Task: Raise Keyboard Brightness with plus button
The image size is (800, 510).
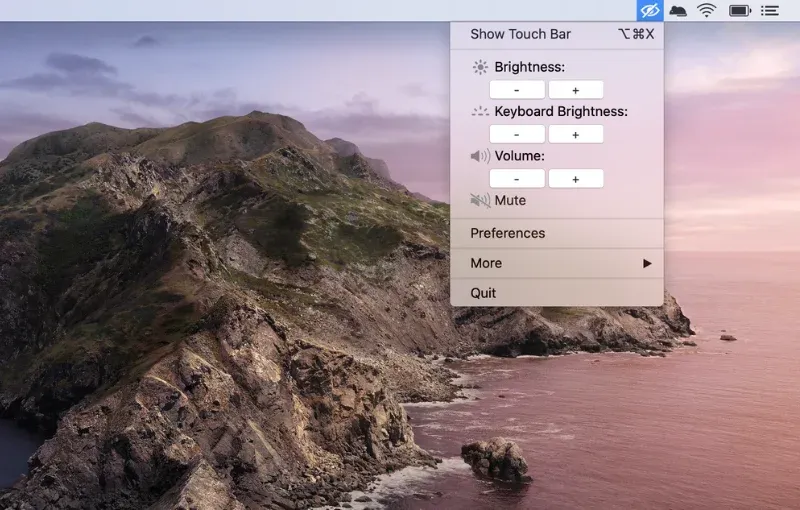Action: (x=576, y=134)
